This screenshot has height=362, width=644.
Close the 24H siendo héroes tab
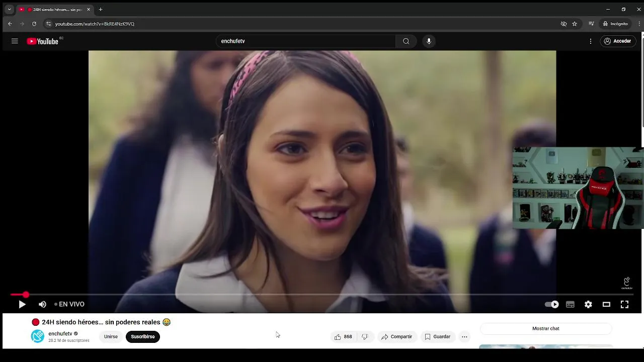[x=89, y=10]
